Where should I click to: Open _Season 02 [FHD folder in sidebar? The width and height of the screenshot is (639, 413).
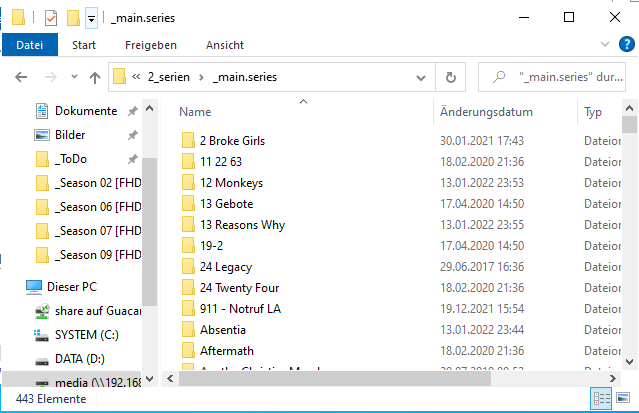coord(98,183)
